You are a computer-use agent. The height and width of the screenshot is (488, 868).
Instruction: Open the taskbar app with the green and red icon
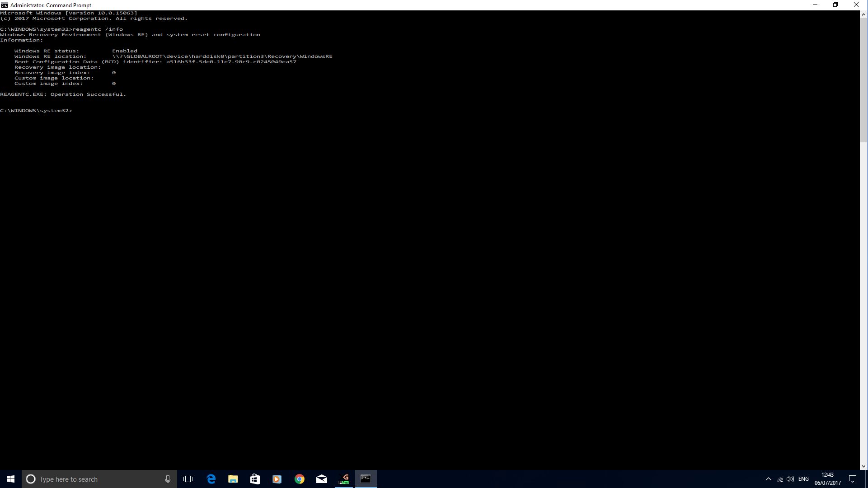click(344, 479)
